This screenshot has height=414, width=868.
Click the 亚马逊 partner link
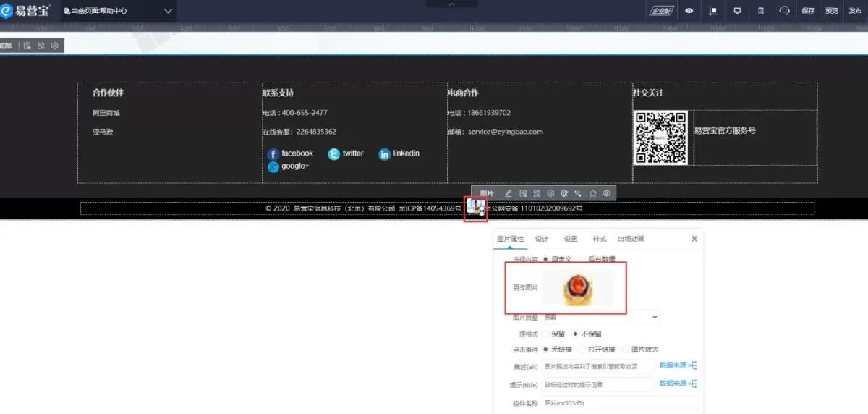coord(103,132)
